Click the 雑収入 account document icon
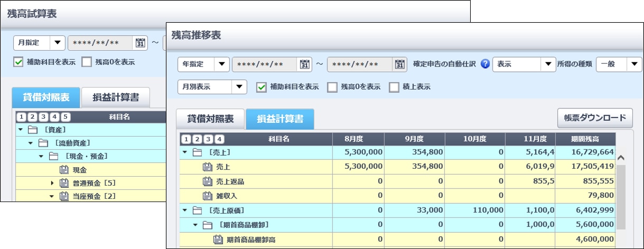This screenshot has width=644, height=249. pos(208,196)
